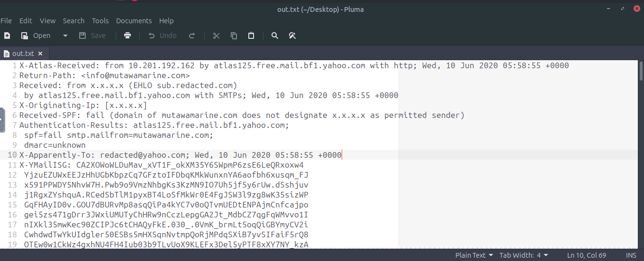Screen dimensions: 644x261
Task: Open find and replace tool icon
Action: click(292, 36)
